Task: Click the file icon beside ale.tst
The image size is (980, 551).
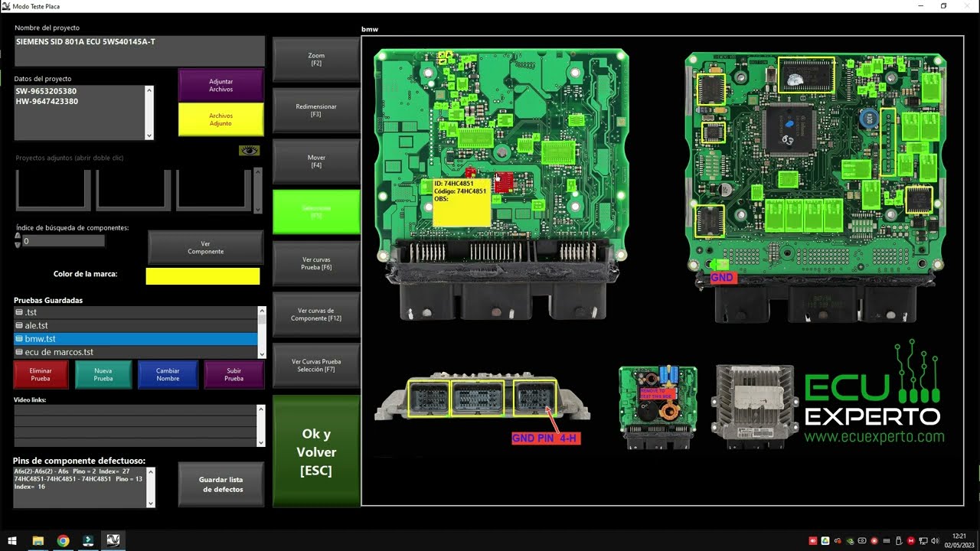Action: pyautogui.click(x=19, y=326)
